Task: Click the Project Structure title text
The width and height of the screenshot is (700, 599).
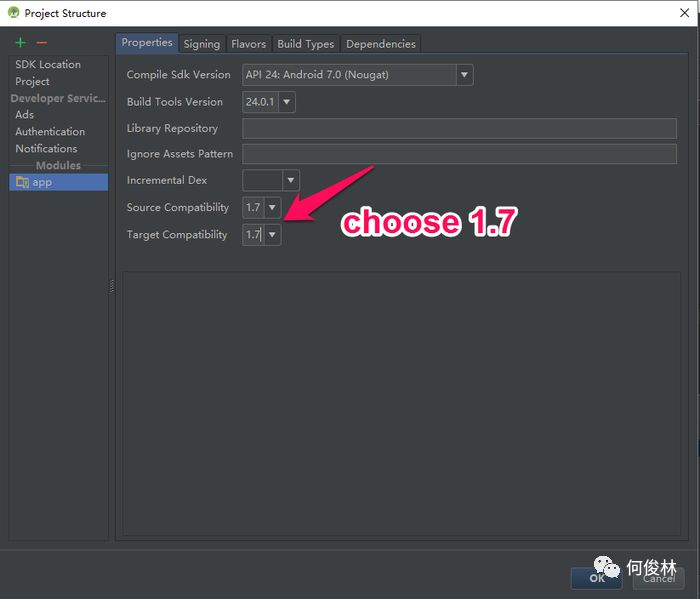Action: tap(65, 13)
